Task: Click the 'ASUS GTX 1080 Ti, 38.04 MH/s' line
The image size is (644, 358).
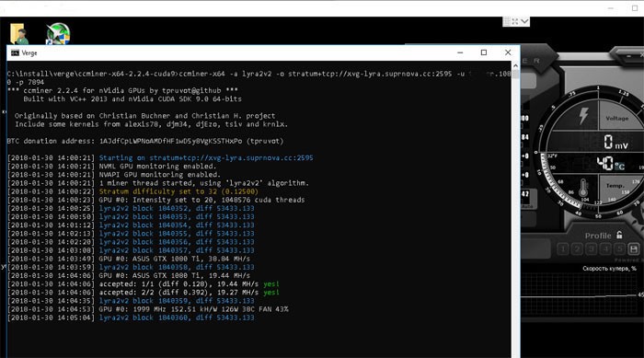Action: [129, 259]
